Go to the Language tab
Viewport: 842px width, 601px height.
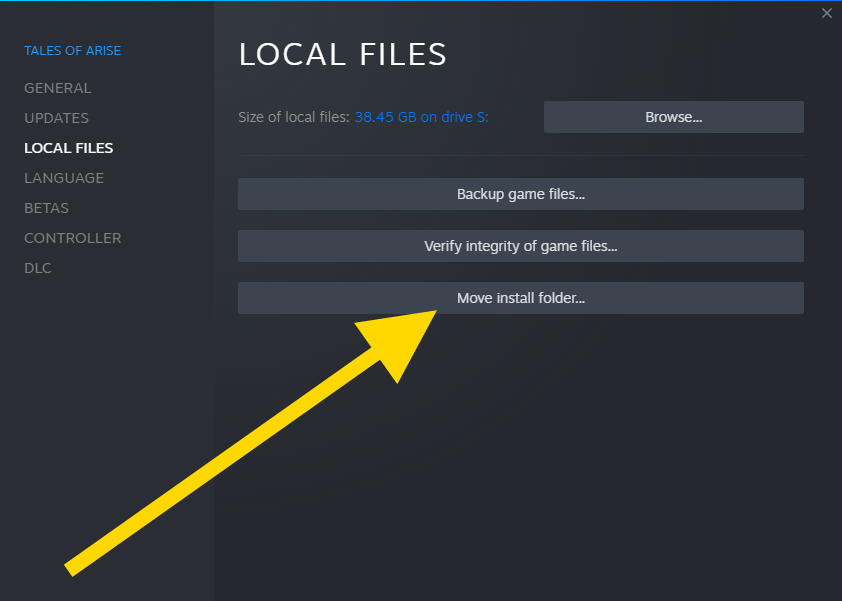pos(64,178)
